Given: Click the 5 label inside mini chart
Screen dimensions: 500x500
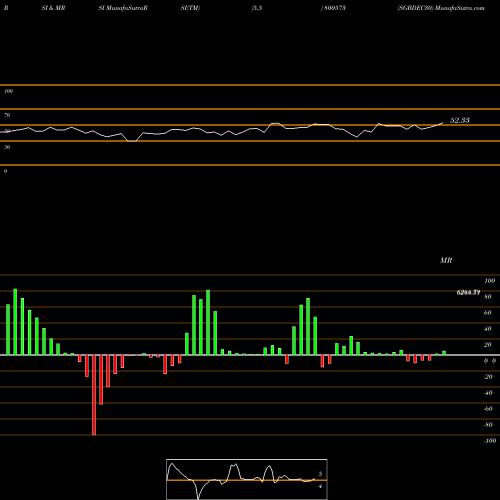Looking at the screenshot, I should [320, 474].
